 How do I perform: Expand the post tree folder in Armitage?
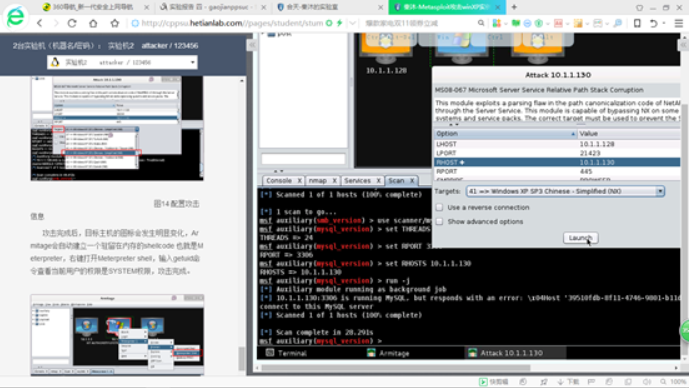pyautogui.click(x=263, y=34)
